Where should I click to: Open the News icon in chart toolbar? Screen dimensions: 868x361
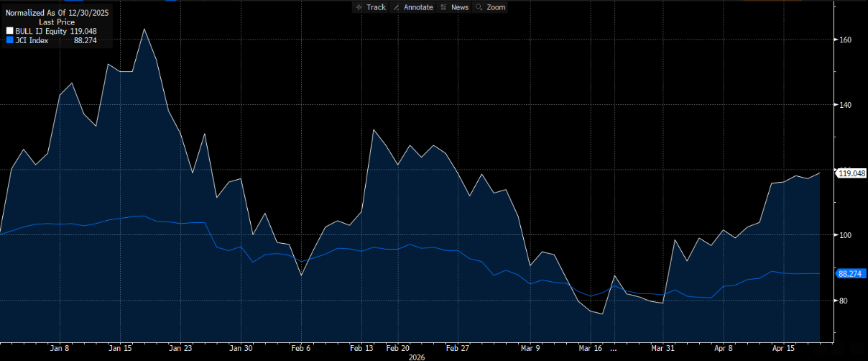[443, 7]
